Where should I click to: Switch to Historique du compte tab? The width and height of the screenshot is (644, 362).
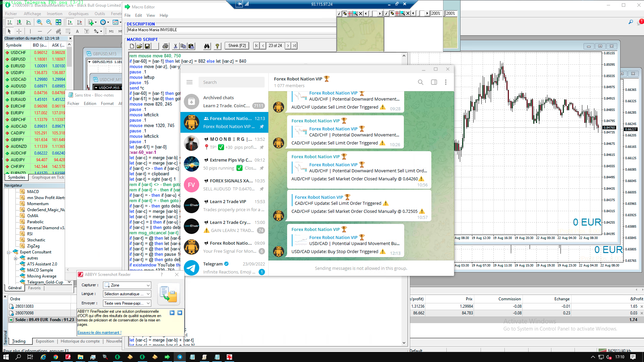pyautogui.click(x=80, y=341)
